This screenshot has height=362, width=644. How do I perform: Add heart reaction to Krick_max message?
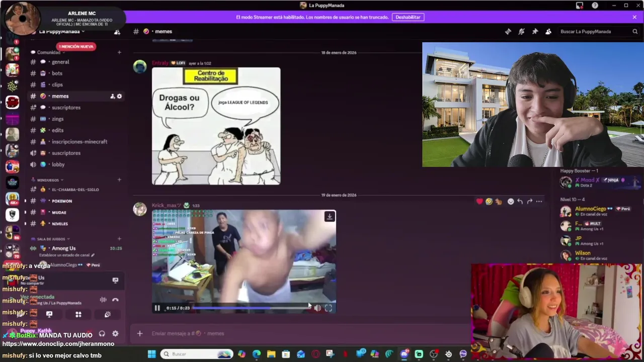point(479,201)
